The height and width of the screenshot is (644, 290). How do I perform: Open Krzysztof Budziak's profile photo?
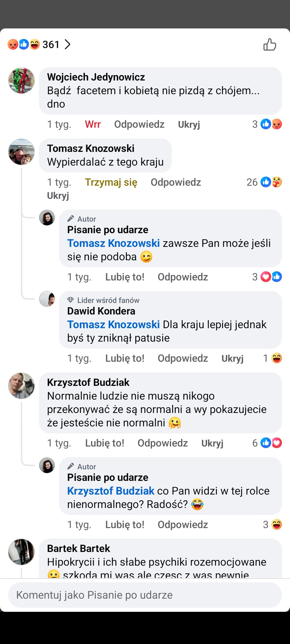coord(21,386)
